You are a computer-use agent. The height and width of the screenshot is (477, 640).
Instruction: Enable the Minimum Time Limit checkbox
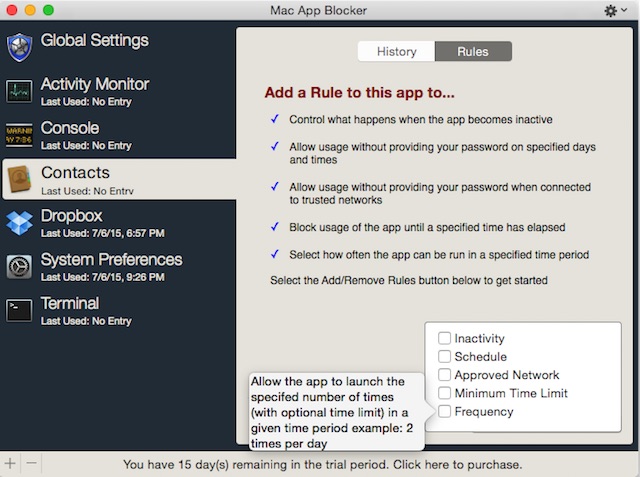[x=445, y=393]
